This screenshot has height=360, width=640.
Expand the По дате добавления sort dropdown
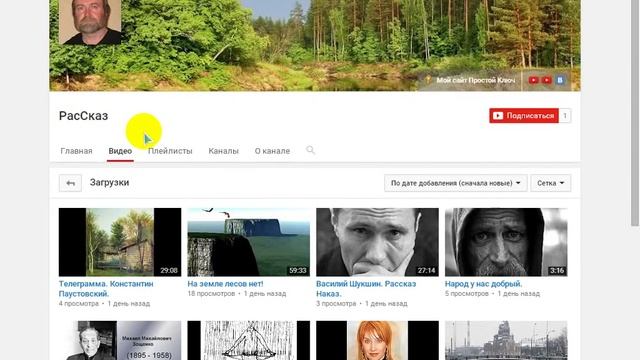[x=456, y=183]
